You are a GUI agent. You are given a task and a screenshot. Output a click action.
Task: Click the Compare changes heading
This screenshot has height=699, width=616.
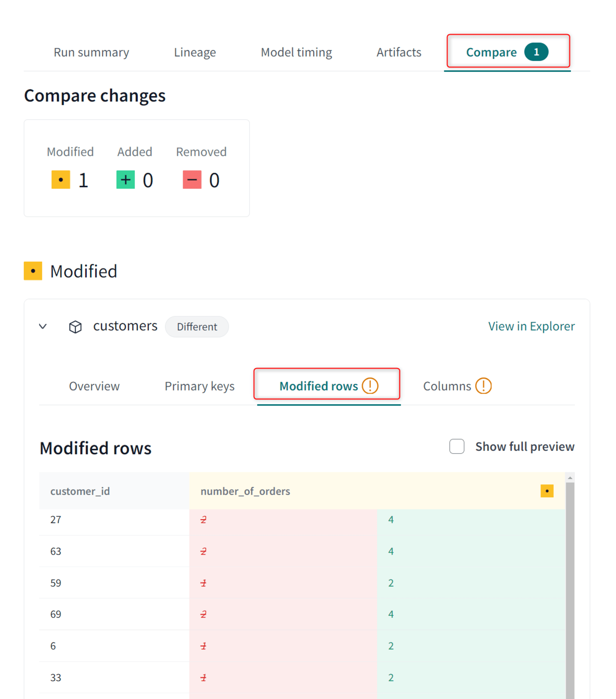(x=95, y=96)
